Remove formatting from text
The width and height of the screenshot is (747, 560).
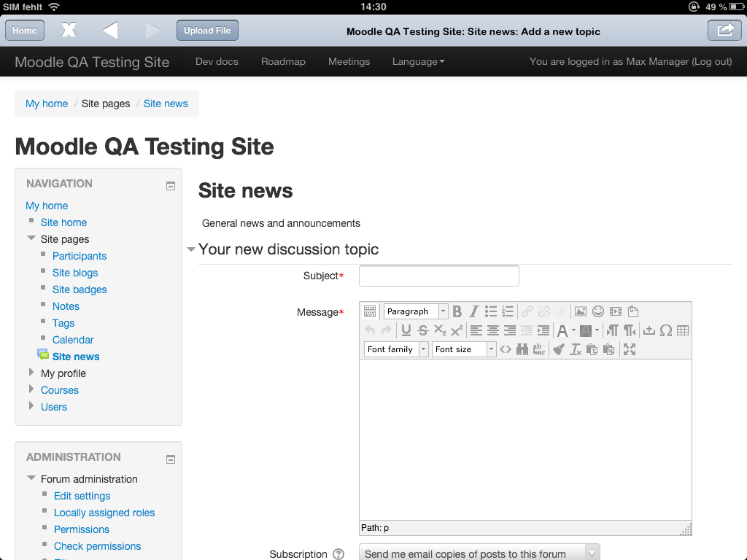point(576,349)
